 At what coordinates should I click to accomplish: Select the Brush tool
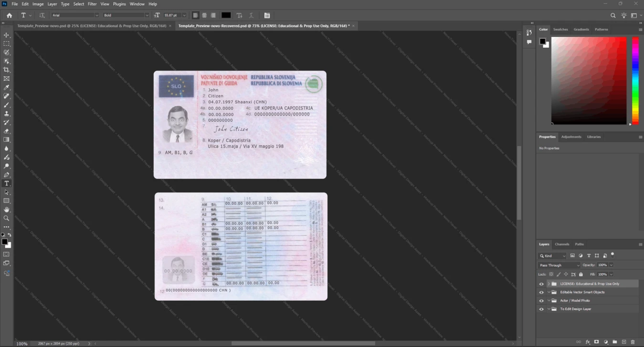[x=7, y=105]
